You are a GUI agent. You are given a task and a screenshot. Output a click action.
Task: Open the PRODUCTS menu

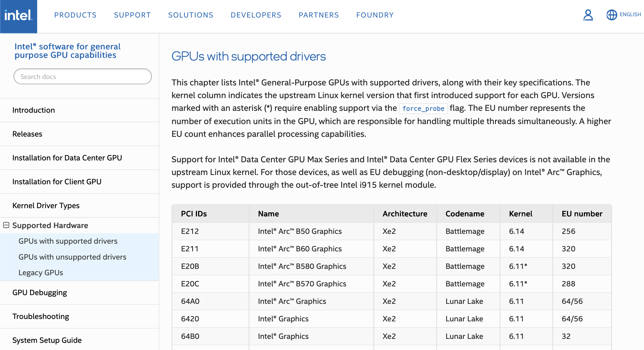(75, 15)
